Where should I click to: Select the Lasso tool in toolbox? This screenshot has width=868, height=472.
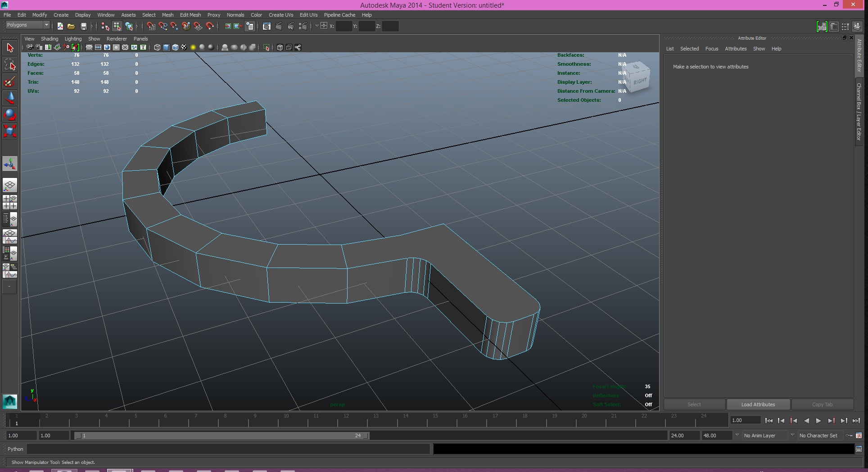coord(10,65)
